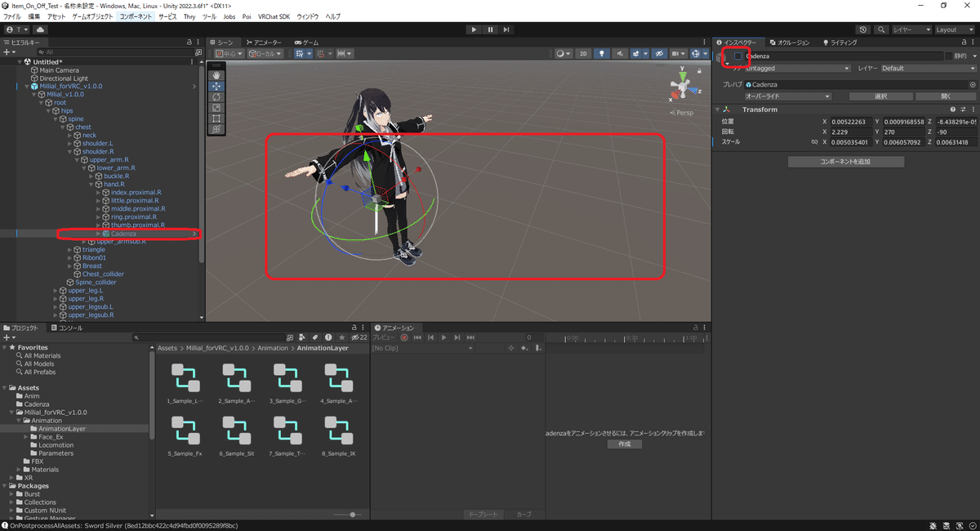Toggle scene audio icon
The width and height of the screenshot is (980, 531).
(x=621, y=54)
